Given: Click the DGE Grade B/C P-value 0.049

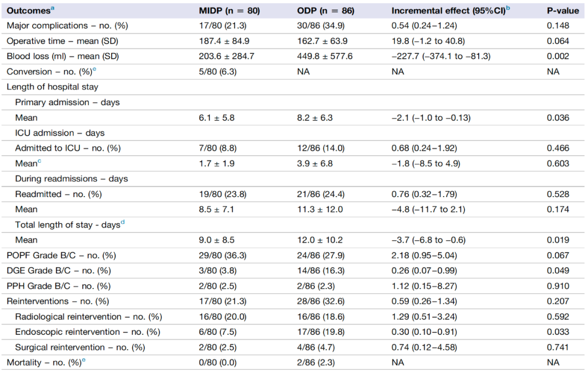Looking at the screenshot, I should coord(558,271).
